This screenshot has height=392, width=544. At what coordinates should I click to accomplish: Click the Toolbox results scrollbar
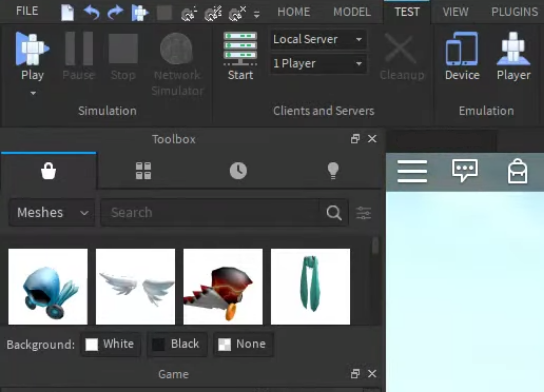point(375,246)
